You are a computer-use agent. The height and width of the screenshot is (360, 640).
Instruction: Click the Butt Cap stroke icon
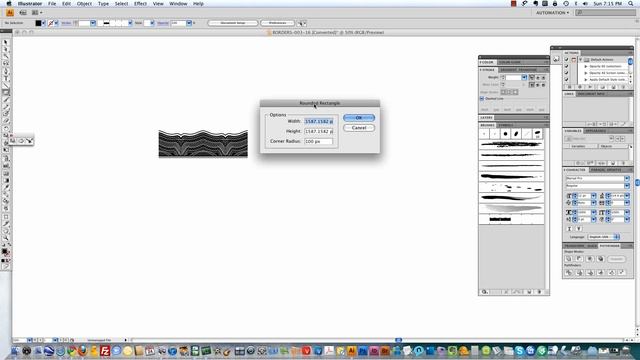532,77
